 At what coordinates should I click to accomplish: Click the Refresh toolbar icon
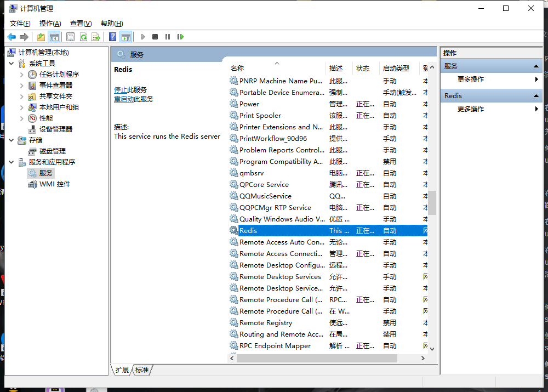click(83, 37)
